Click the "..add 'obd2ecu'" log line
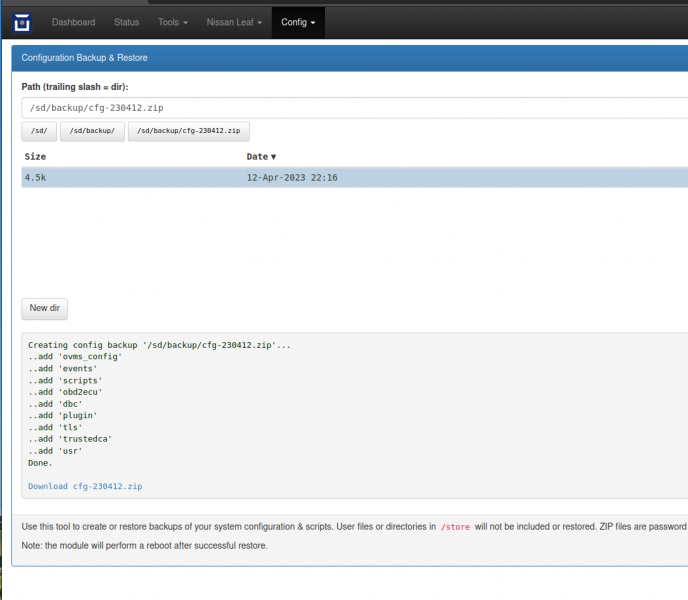This screenshot has height=600, width=688. tap(65, 392)
